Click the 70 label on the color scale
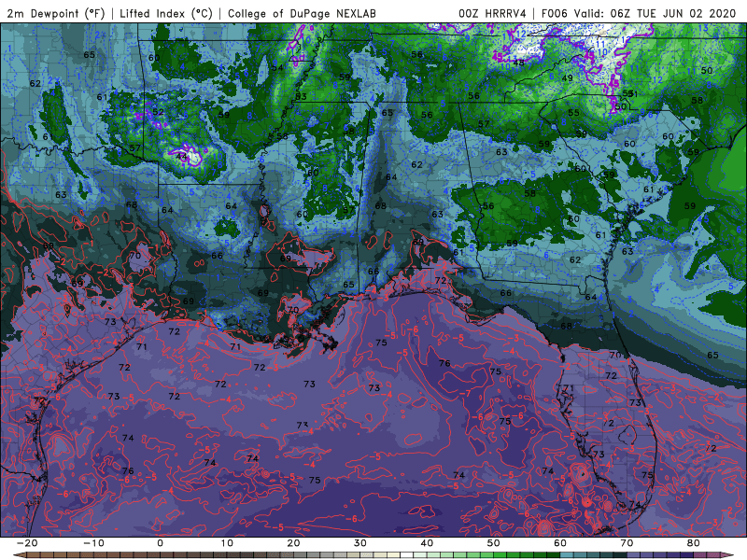Image resolution: width=747 pixels, height=560 pixels. point(627,543)
